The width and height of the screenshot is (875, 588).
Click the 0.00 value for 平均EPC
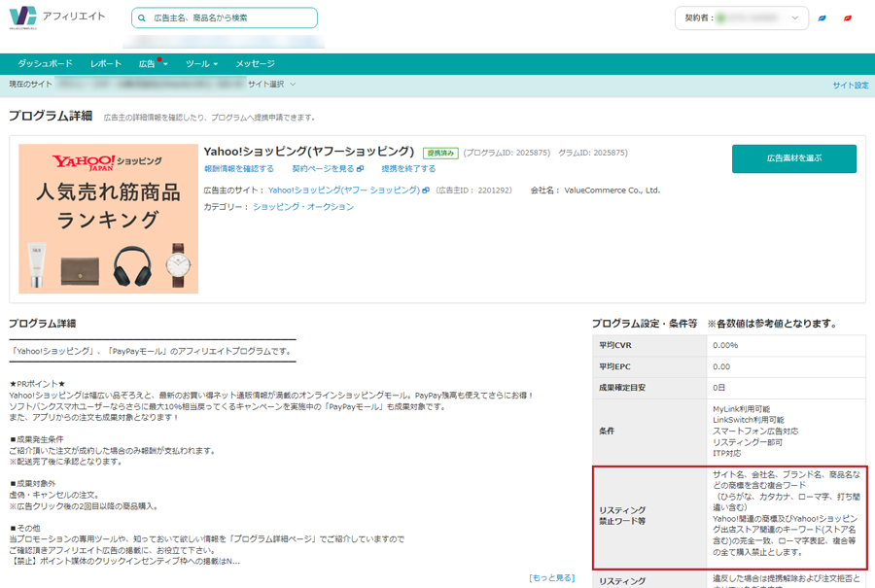click(721, 366)
